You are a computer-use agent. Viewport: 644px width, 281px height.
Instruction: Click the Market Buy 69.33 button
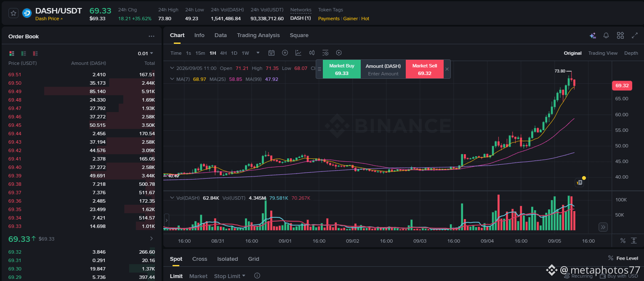point(342,70)
